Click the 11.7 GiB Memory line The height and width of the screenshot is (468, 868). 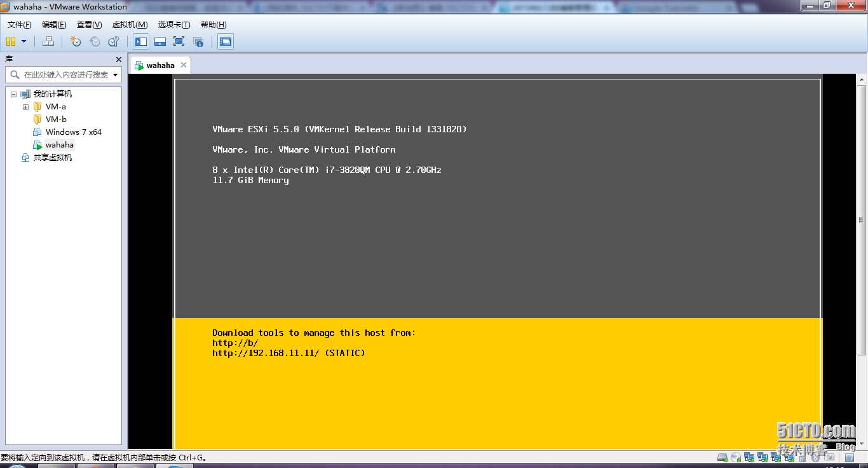point(250,180)
